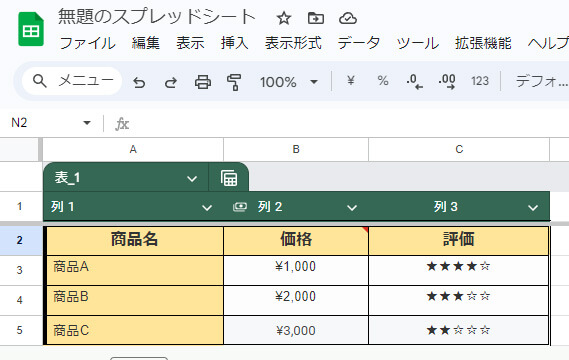Open the 列 3 column dropdown
This screenshot has width=569, height=360.
coord(533,208)
